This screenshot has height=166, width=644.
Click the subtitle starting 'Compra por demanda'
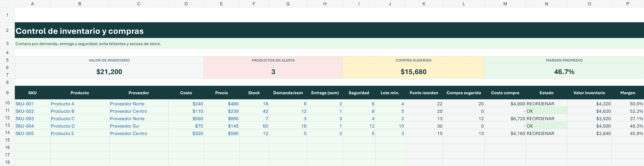pos(88,44)
